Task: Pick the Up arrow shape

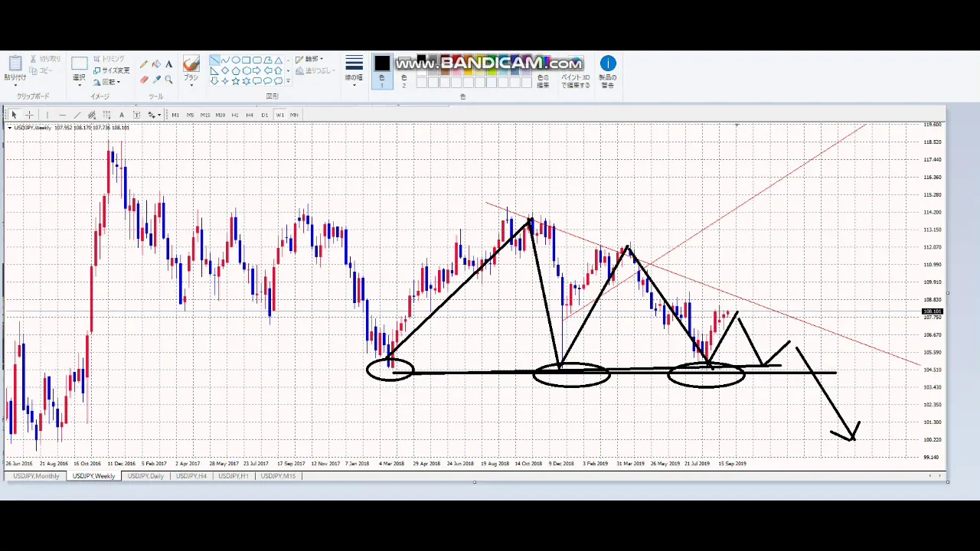Action: click(x=278, y=70)
